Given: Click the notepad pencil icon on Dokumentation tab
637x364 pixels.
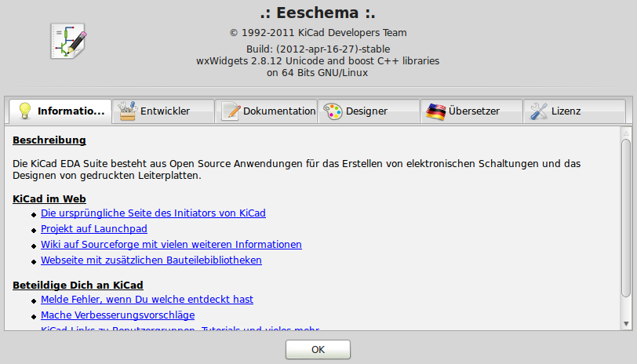Looking at the screenshot, I should coord(231,111).
